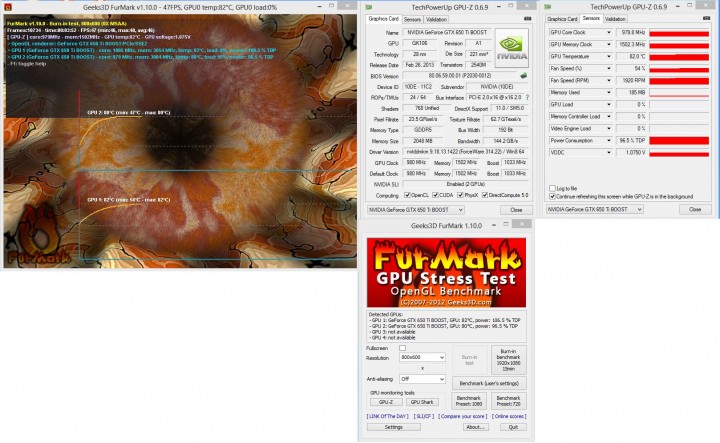Click the save BIOS icon next to BIOS Version

pos(523,76)
